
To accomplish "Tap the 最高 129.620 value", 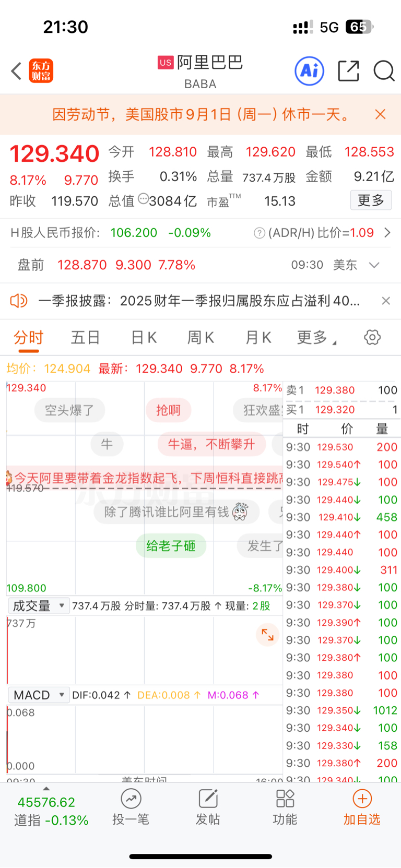I will coord(270,152).
